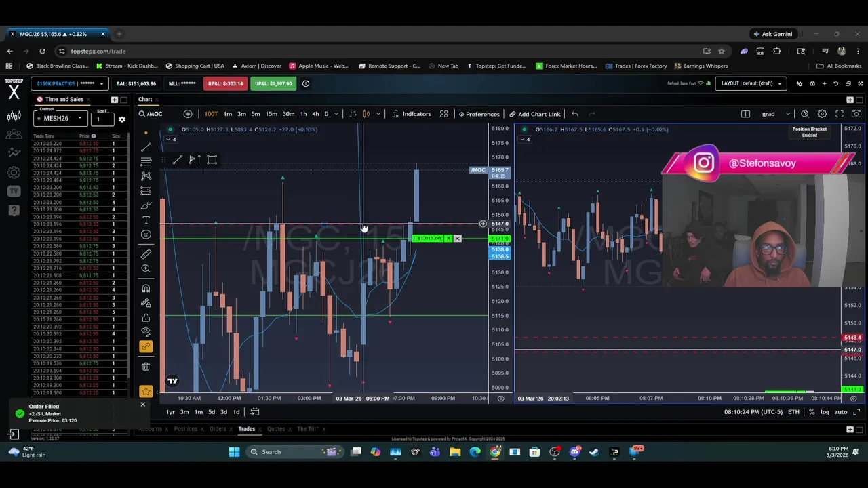Toggle auto scale on right chart
Viewport: 868px width, 488px height.
coord(840,412)
